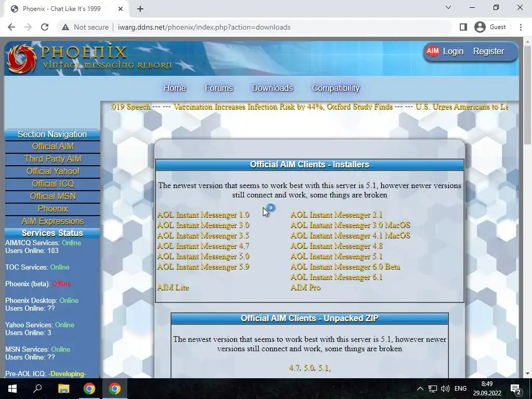Click the browser forward arrow
The width and height of the screenshot is (532, 399).
pos(28,27)
